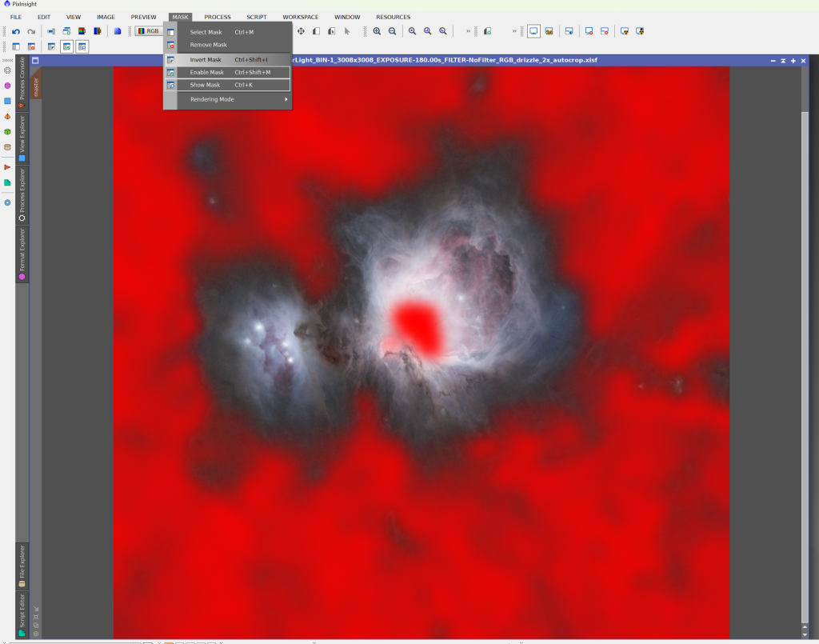The height and width of the screenshot is (644, 819).
Task: Select the pan/move cross-arrows tool
Action: [x=301, y=31]
